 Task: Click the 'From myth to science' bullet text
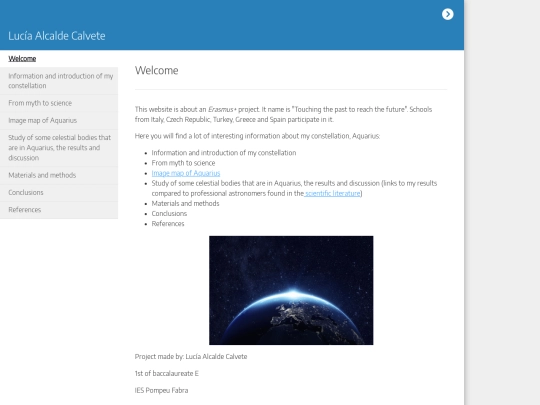tap(183, 163)
